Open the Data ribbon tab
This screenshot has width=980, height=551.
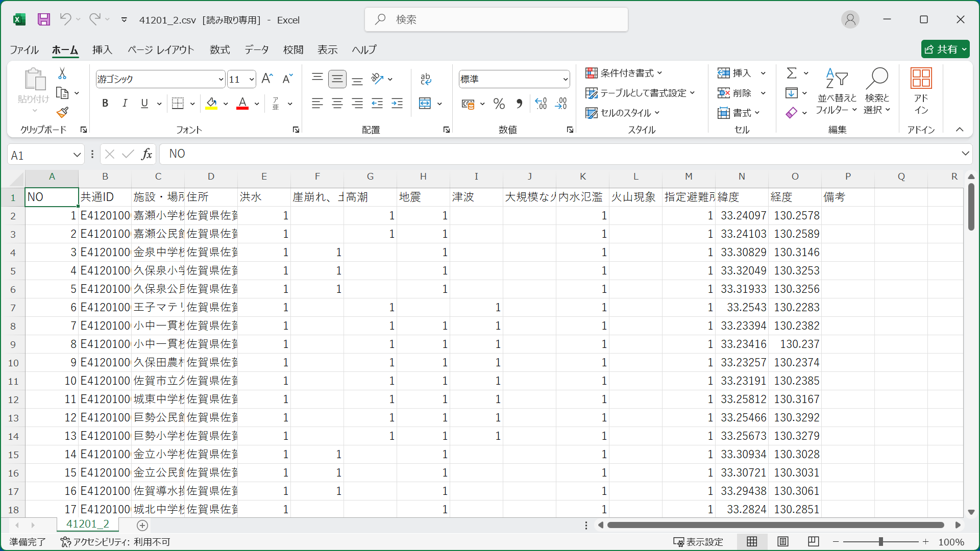[256, 49]
